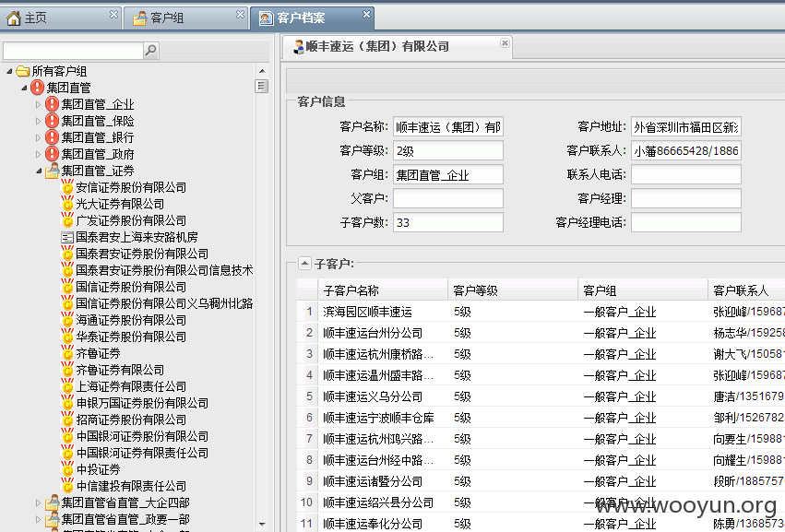785x532 pixels.
Task: Select 申银万国证券股份有限公司 in tree
Action: (142, 403)
